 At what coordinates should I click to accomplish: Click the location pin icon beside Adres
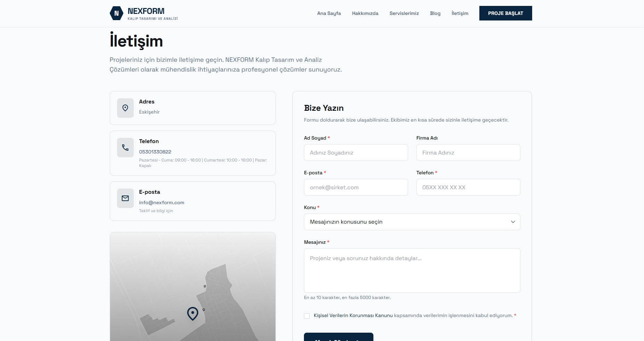click(125, 108)
